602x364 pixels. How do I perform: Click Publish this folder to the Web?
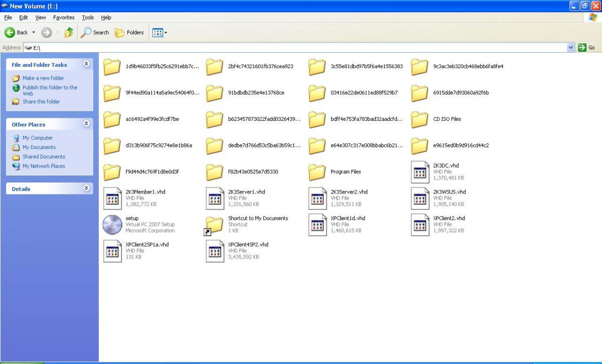50,90
